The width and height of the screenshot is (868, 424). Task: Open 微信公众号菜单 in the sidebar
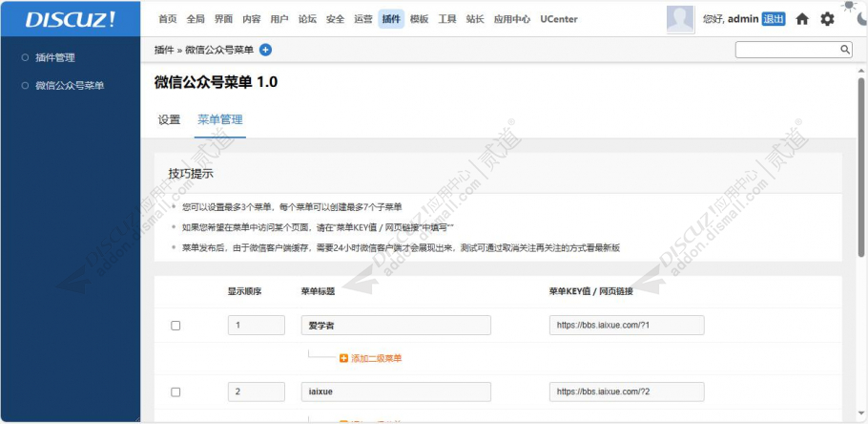click(x=70, y=86)
